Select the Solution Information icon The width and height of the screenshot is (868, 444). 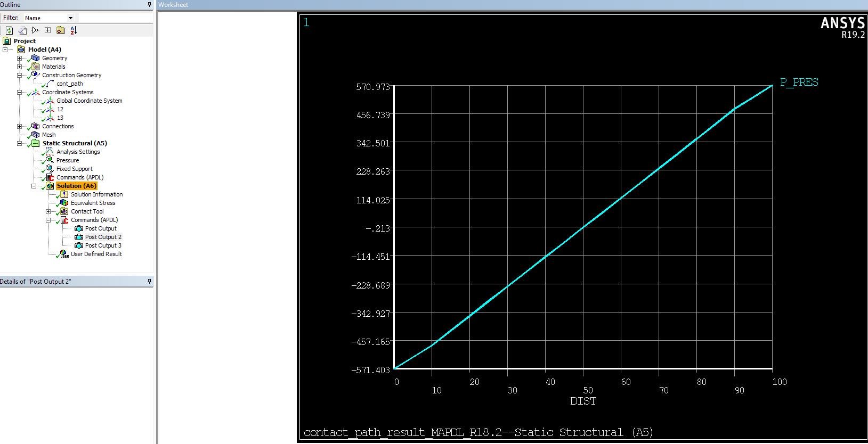click(64, 194)
